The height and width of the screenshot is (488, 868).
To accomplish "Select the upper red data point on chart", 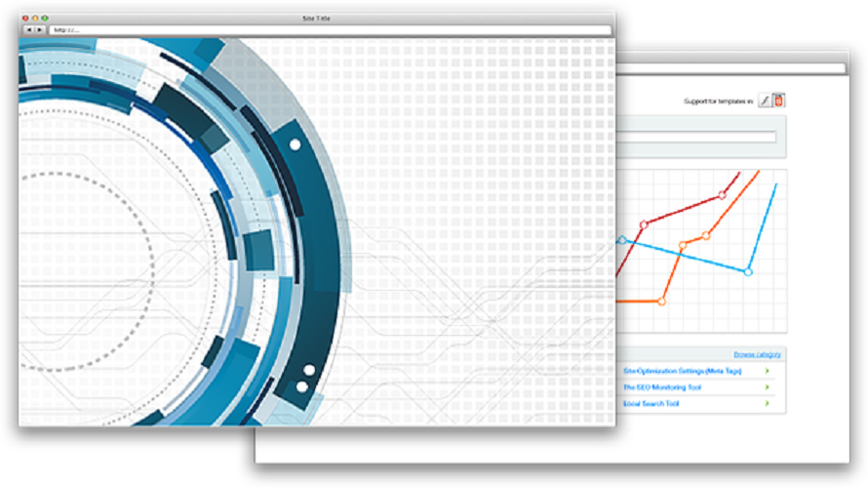I will tap(722, 195).
